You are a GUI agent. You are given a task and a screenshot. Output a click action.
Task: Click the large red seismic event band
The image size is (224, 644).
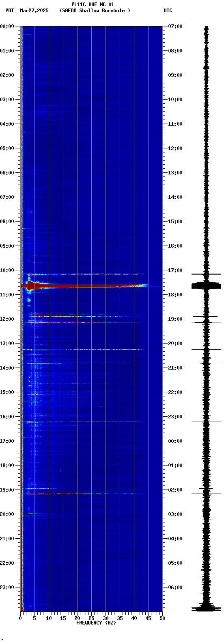click(84, 286)
